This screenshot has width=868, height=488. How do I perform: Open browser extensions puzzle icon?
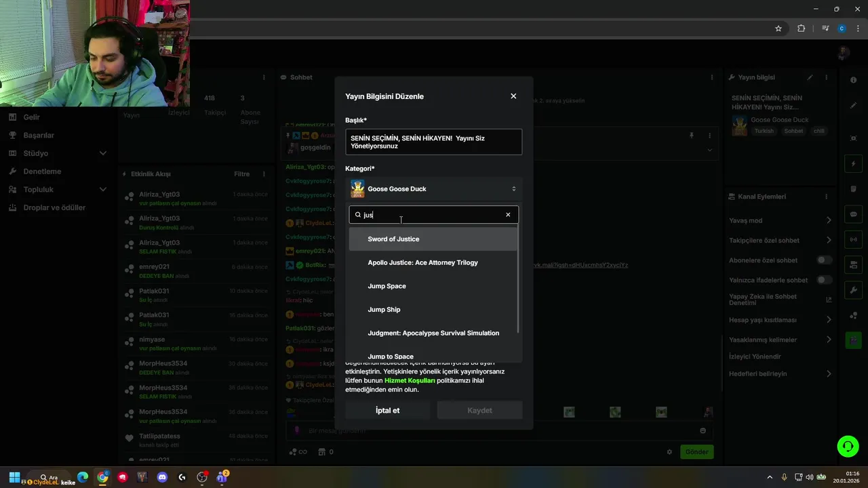pos(802,28)
